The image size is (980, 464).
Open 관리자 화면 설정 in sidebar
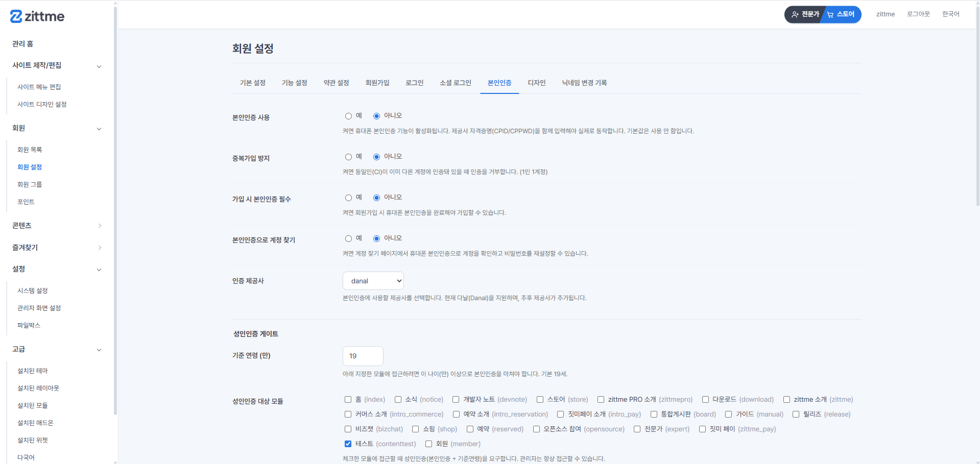click(39, 308)
